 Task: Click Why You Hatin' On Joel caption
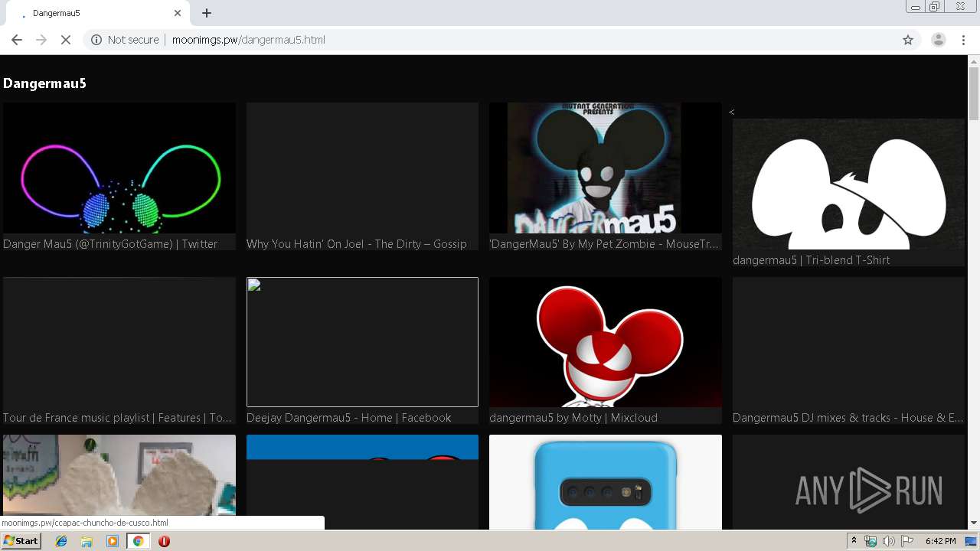click(x=356, y=244)
